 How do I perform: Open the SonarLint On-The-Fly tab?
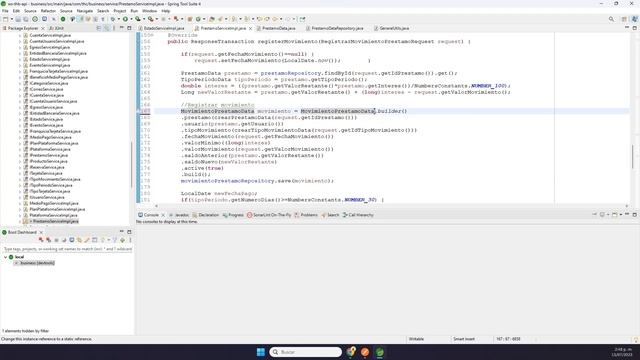point(269,215)
